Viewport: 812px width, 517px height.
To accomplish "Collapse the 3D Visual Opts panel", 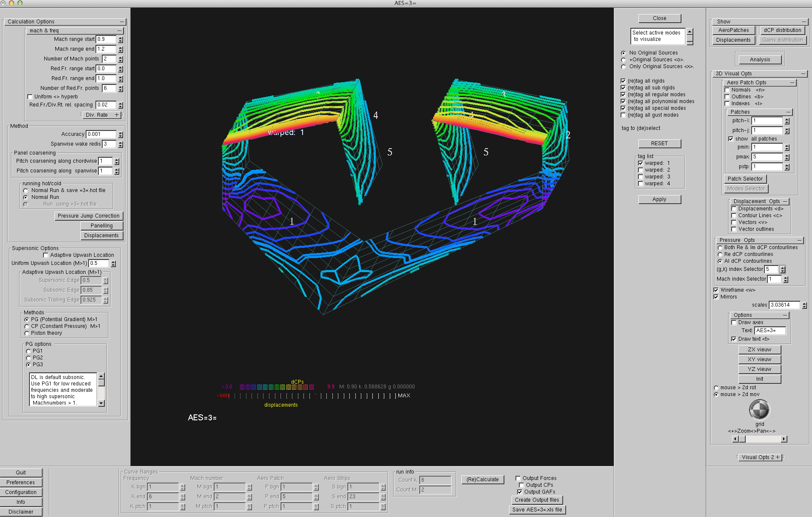I will coord(803,74).
